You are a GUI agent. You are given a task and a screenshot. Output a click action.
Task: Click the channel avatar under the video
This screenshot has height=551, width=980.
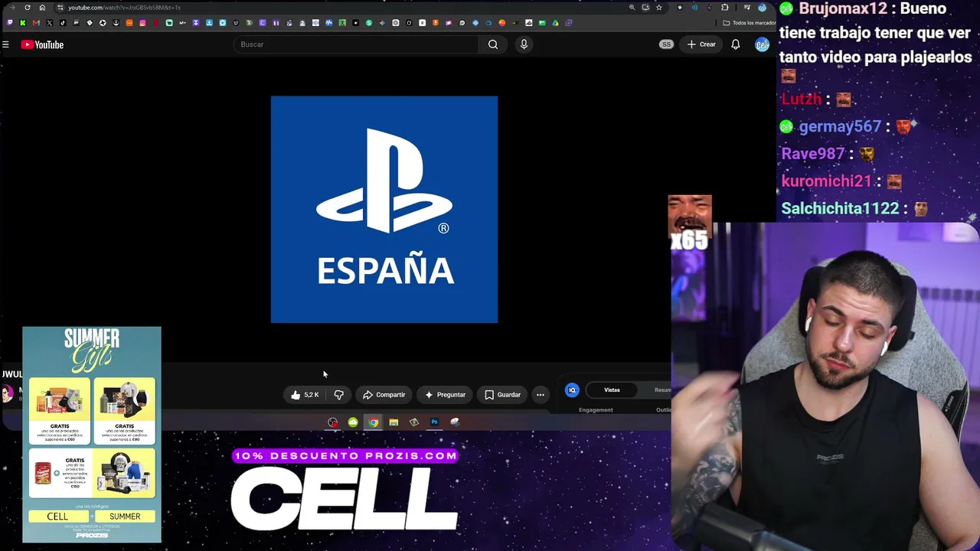8,393
